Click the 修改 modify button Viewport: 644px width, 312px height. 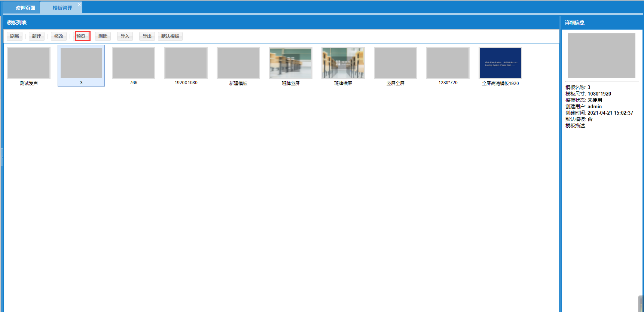tap(59, 36)
